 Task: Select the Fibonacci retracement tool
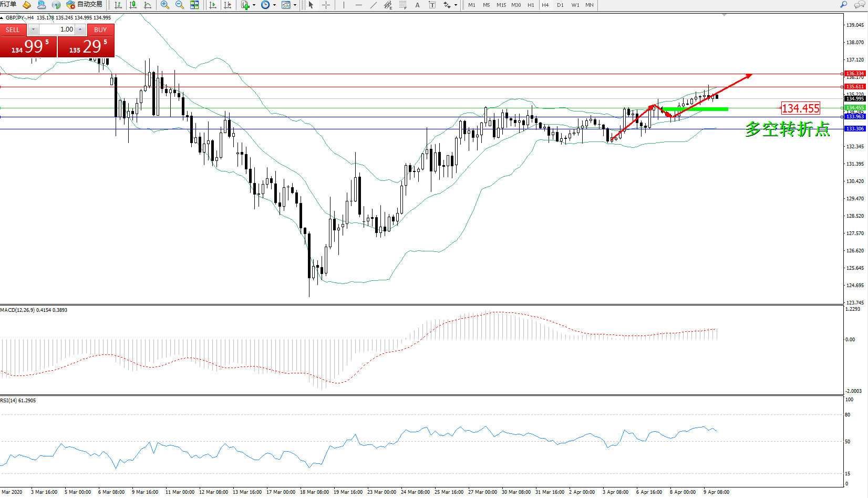402,5
